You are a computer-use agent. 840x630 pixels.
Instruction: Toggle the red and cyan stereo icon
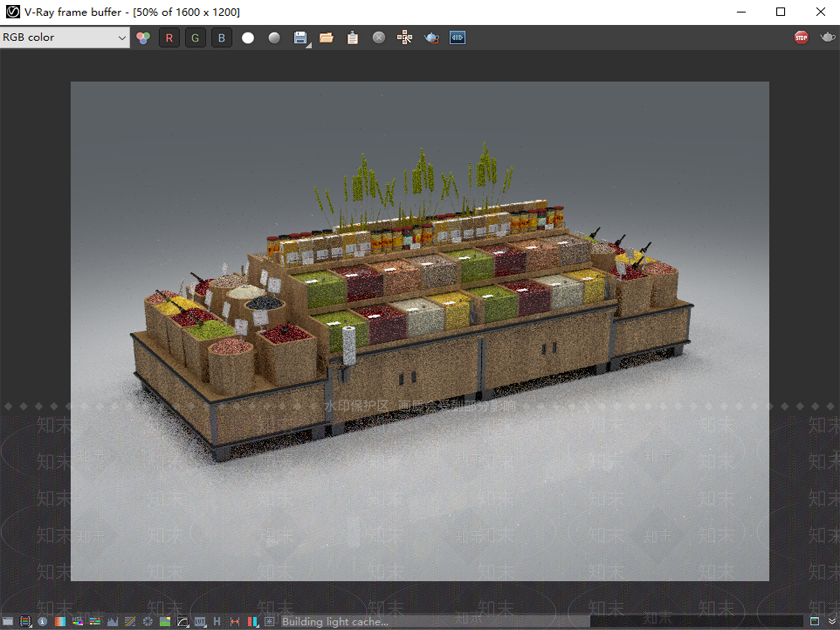(x=253, y=622)
